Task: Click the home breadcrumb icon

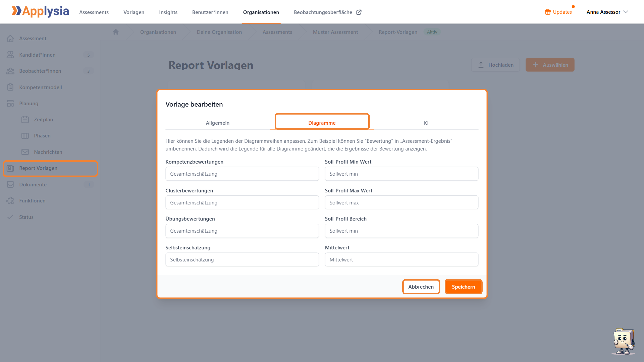Action: click(115, 32)
